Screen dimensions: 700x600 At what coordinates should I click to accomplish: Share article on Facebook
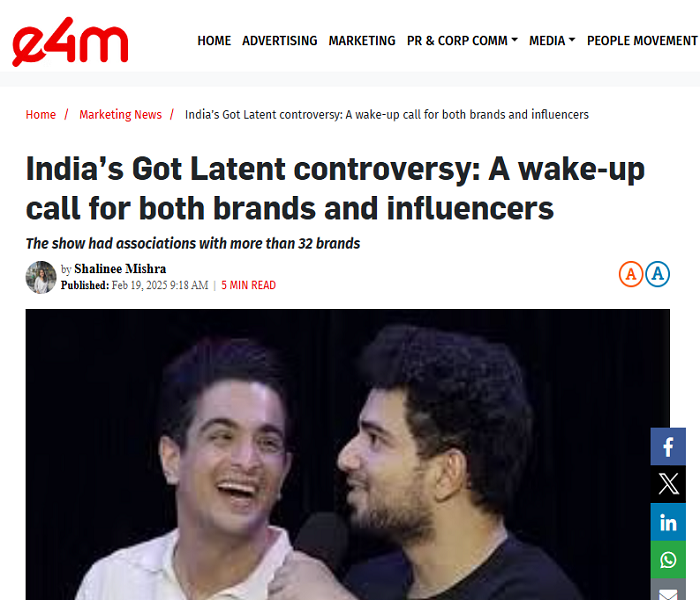tap(668, 446)
